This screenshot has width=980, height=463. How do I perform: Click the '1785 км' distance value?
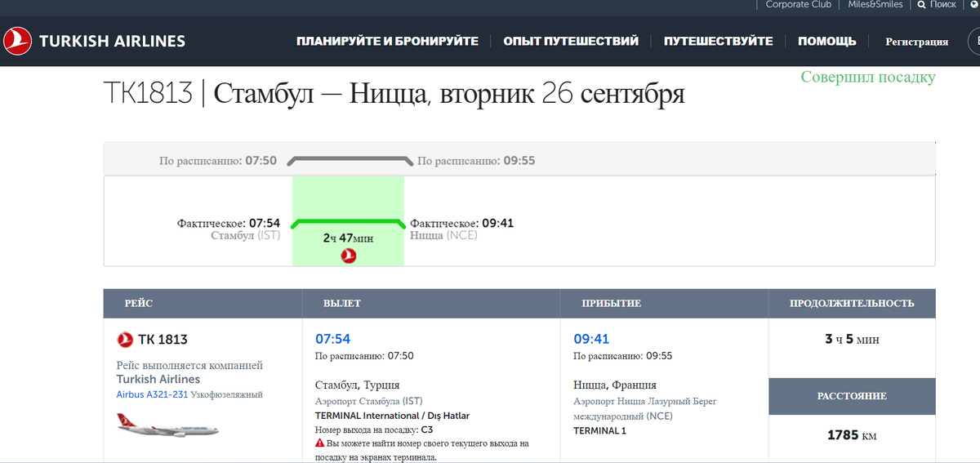pos(852,435)
